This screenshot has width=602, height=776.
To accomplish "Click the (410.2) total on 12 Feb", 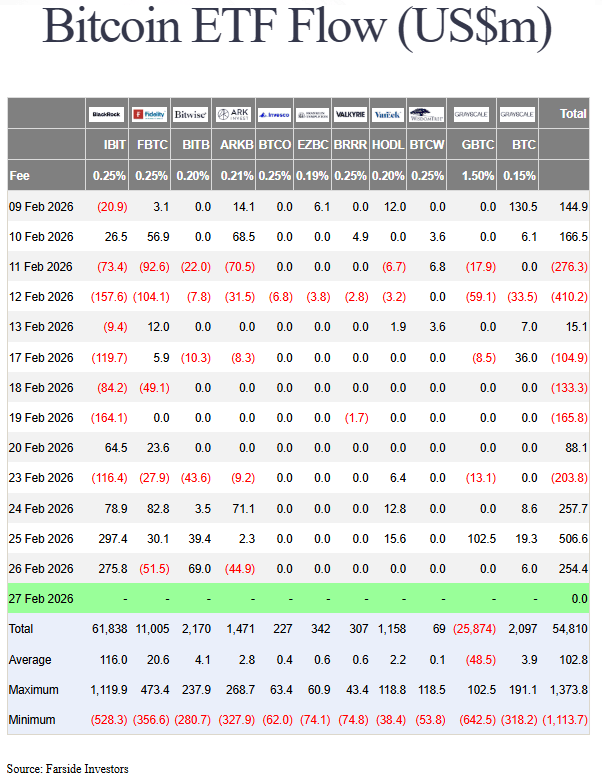I will [x=569, y=296].
